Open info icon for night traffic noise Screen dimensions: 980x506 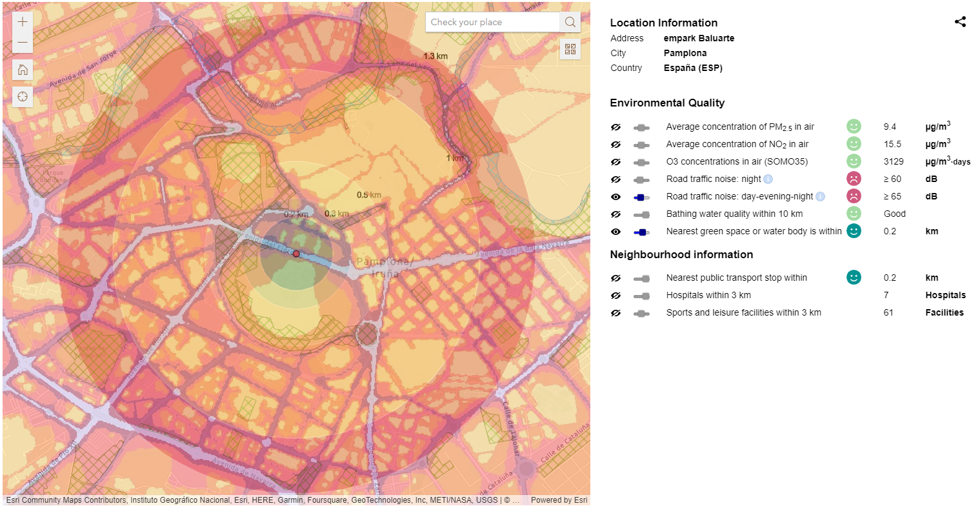click(x=767, y=179)
